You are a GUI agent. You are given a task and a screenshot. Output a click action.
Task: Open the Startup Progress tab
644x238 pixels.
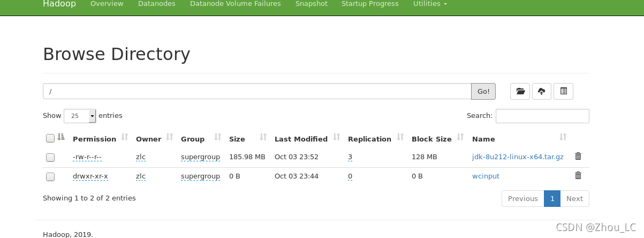pos(370,4)
